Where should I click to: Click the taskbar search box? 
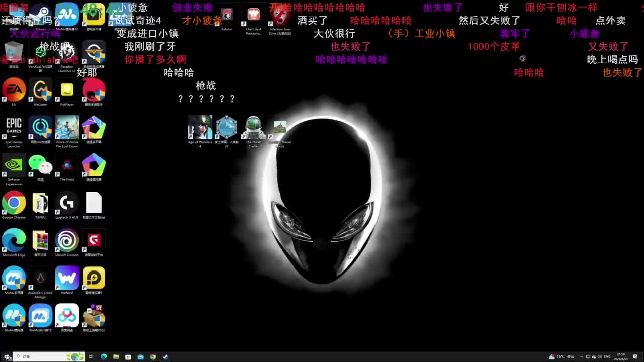tap(49, 357)
